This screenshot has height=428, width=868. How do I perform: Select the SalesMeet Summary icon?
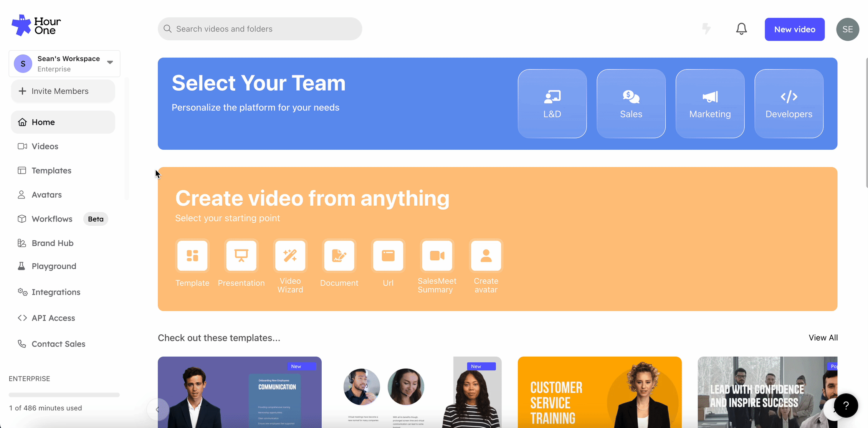[x=437, y=255]
